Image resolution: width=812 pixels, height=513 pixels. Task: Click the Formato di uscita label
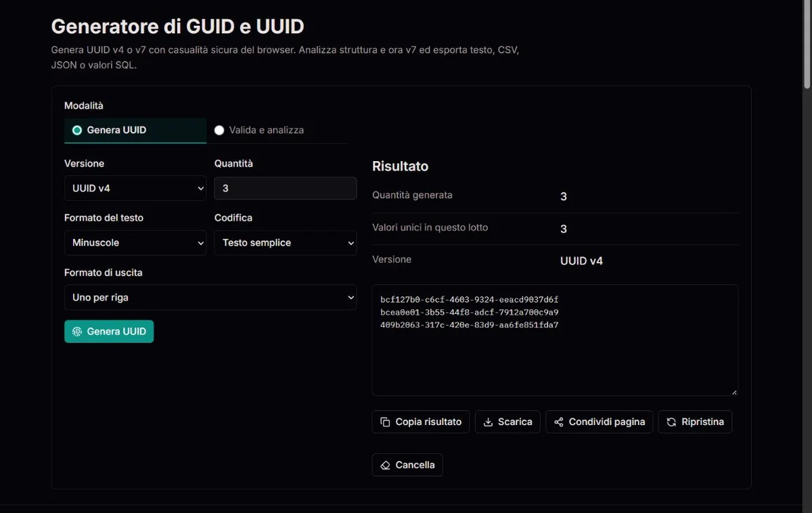pyautogui.click(x=104, y=273)
